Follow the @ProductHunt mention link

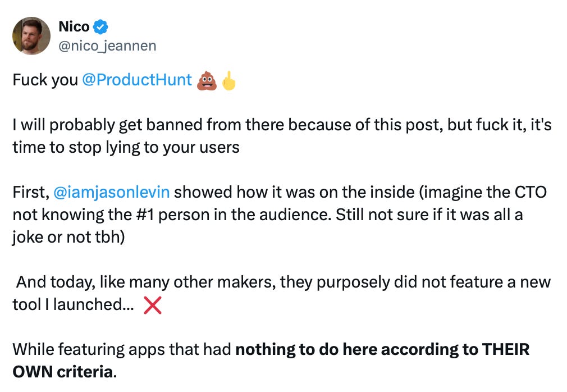pyautogui.click(x=137, y=80)
